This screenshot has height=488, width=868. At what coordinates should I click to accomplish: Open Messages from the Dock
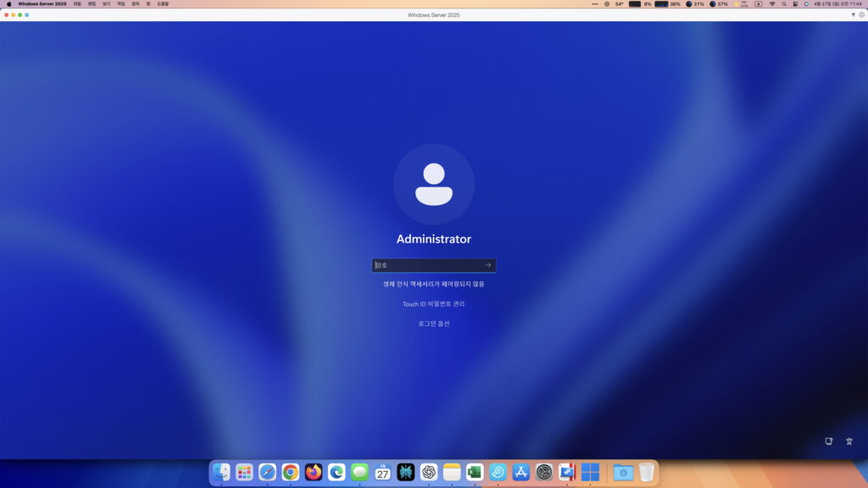tap(359, 472)
